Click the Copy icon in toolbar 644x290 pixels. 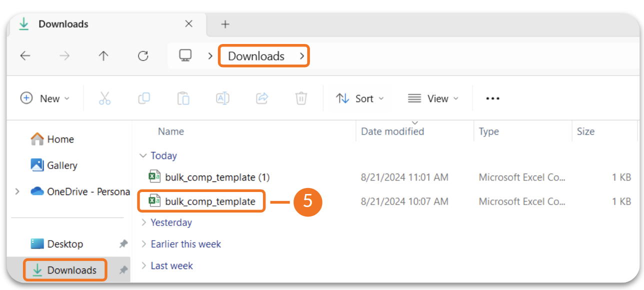[144, 98]
